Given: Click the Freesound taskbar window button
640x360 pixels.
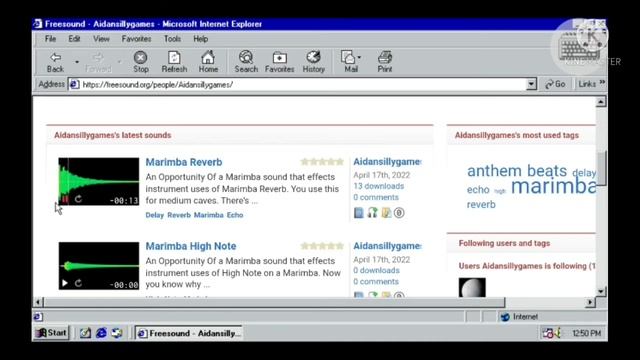Looking at the screenshot, I should coord(189,333).
